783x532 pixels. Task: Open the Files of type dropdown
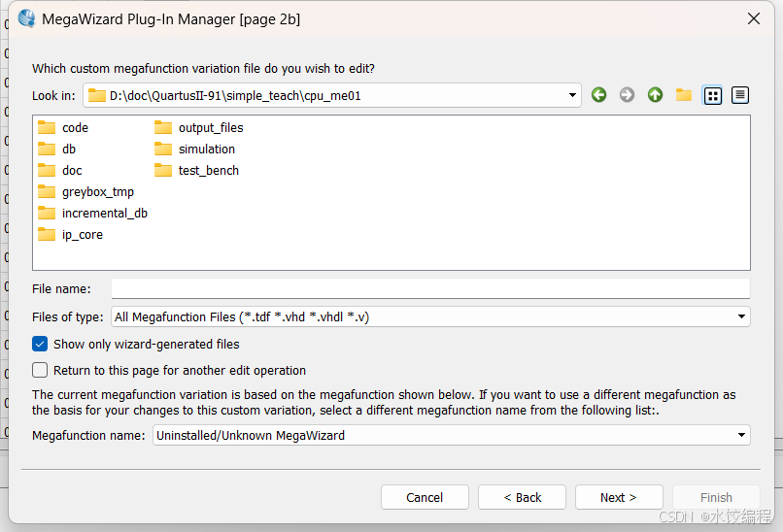tap(741, 316)
